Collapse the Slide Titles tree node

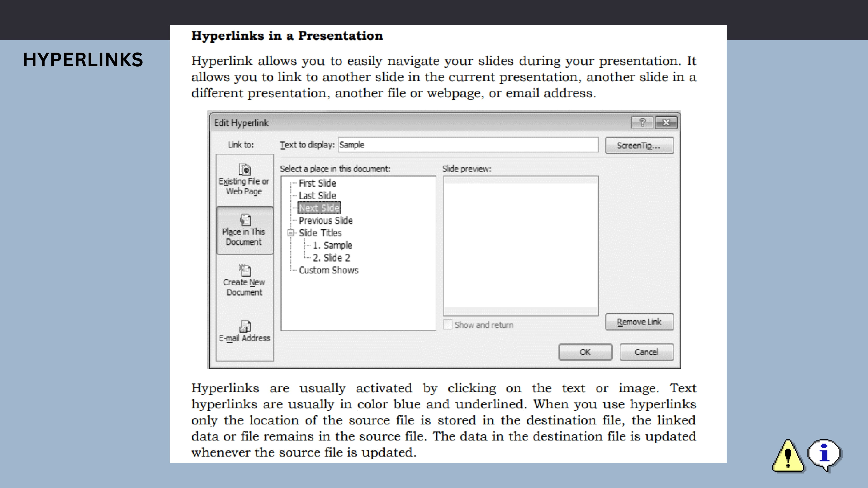coord(291,233)
